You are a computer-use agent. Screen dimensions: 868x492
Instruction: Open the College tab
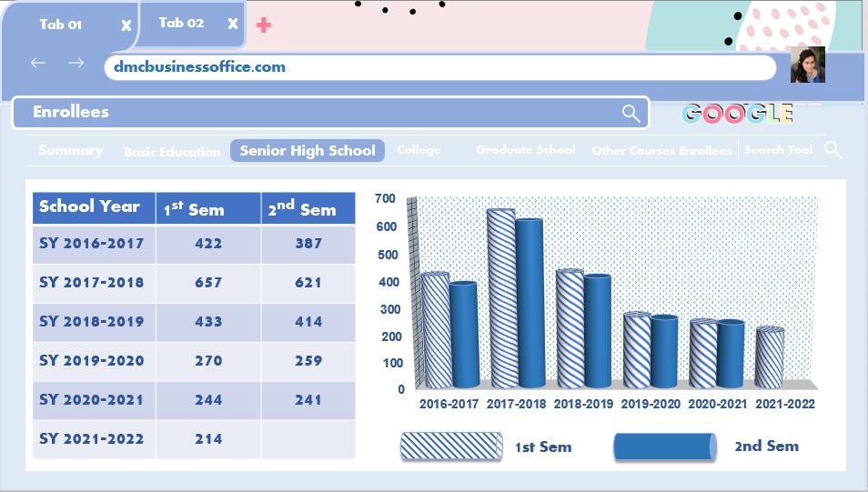pos(419,150)
